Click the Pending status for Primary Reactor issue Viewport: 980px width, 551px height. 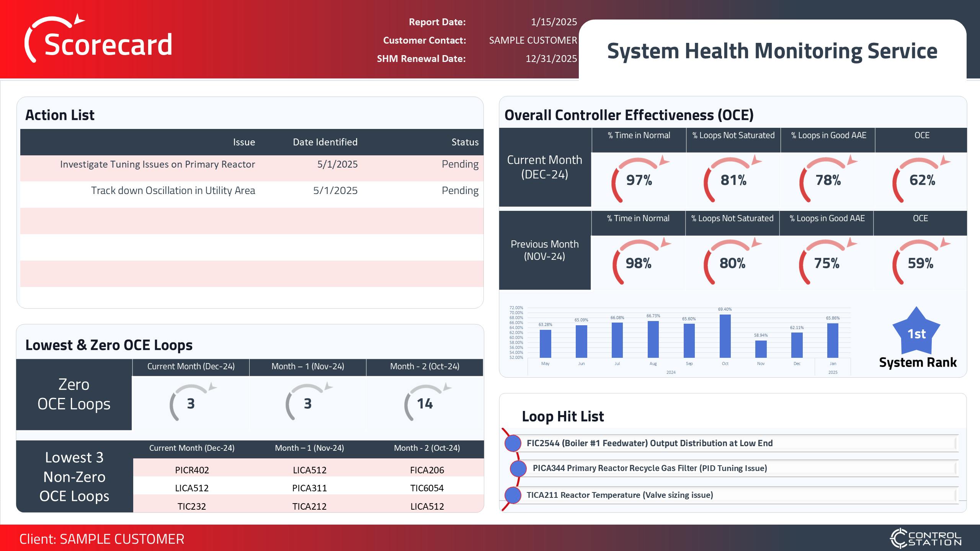[x=459, y=164]
